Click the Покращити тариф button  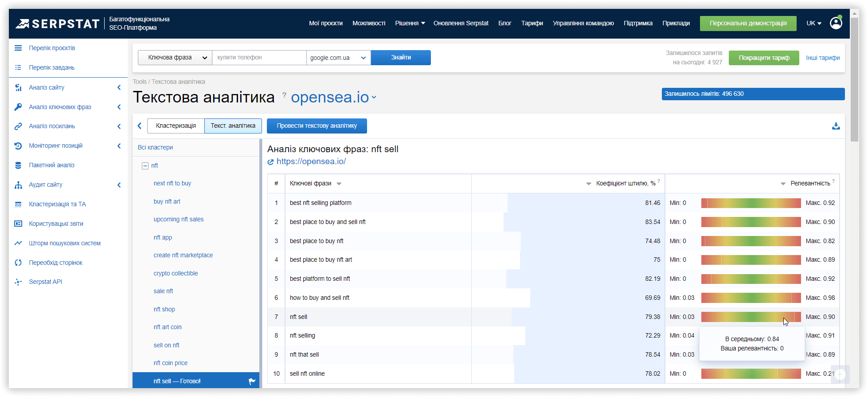[764, 58]
